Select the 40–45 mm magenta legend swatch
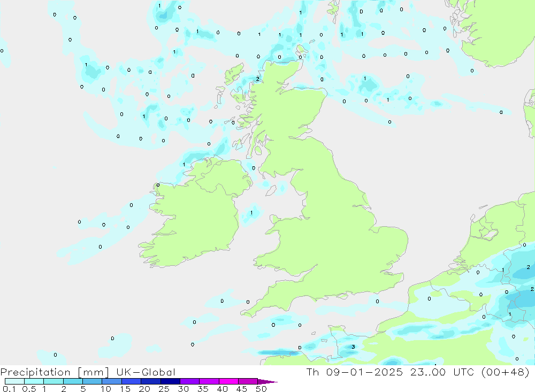This screenshot has height=392, width=535. 228,381
